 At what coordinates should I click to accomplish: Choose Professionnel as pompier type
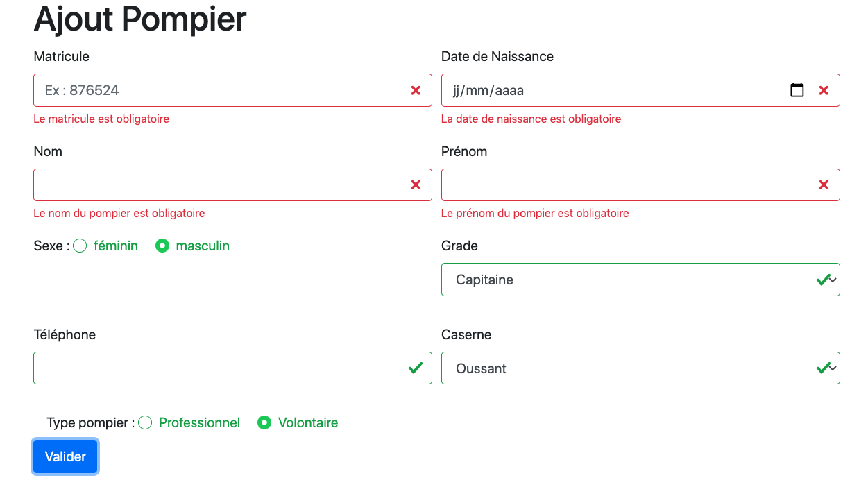pos(145,422)
